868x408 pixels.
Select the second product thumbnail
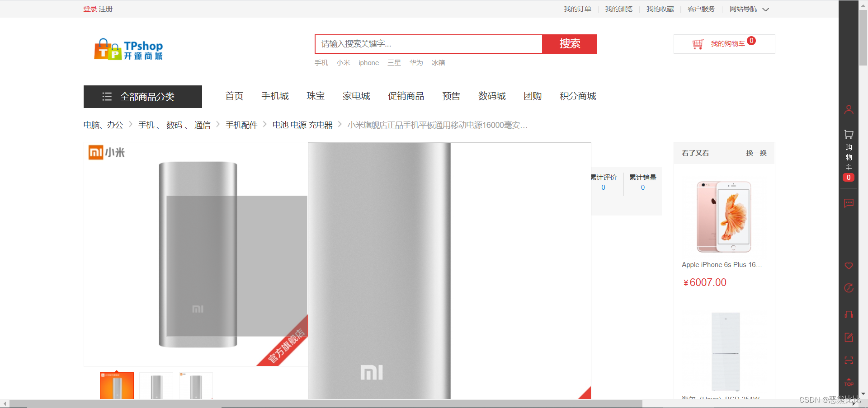tap(156, 385)
